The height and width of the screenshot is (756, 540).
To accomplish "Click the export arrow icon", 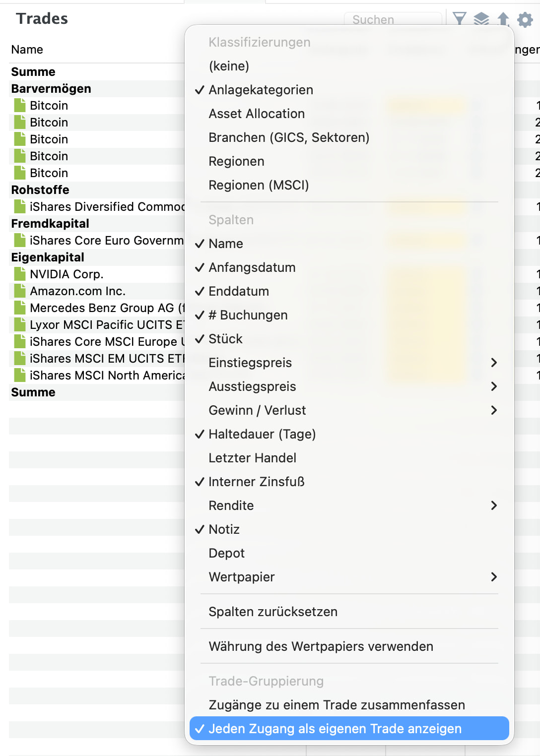I will 503,19.
